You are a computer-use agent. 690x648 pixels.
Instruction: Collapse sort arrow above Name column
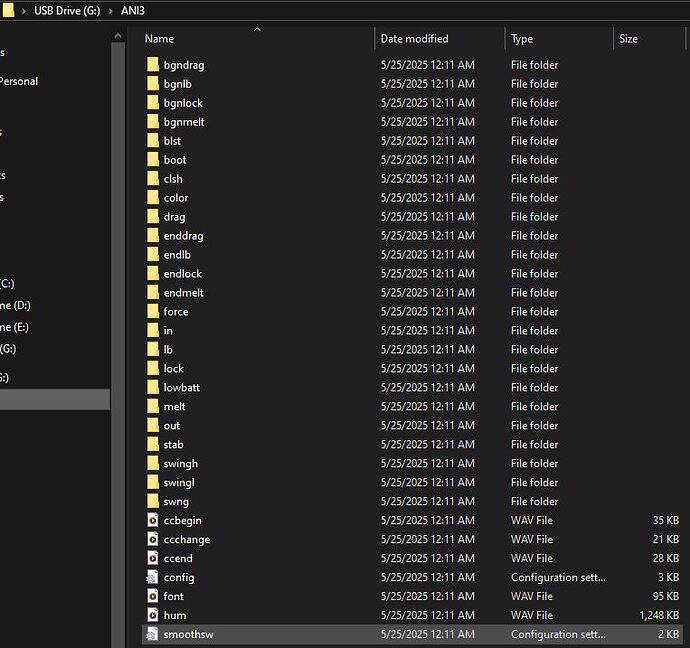click(x=257, y=30)
